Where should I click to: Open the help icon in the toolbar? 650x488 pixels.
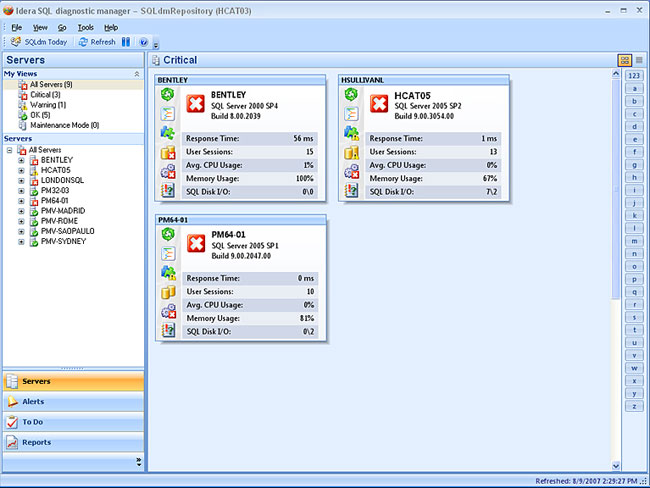[x=143, y=42]
